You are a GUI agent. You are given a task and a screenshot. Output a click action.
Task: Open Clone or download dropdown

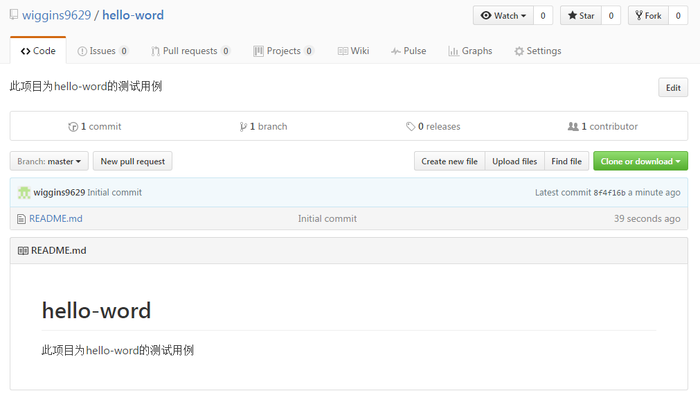point(640,161)
